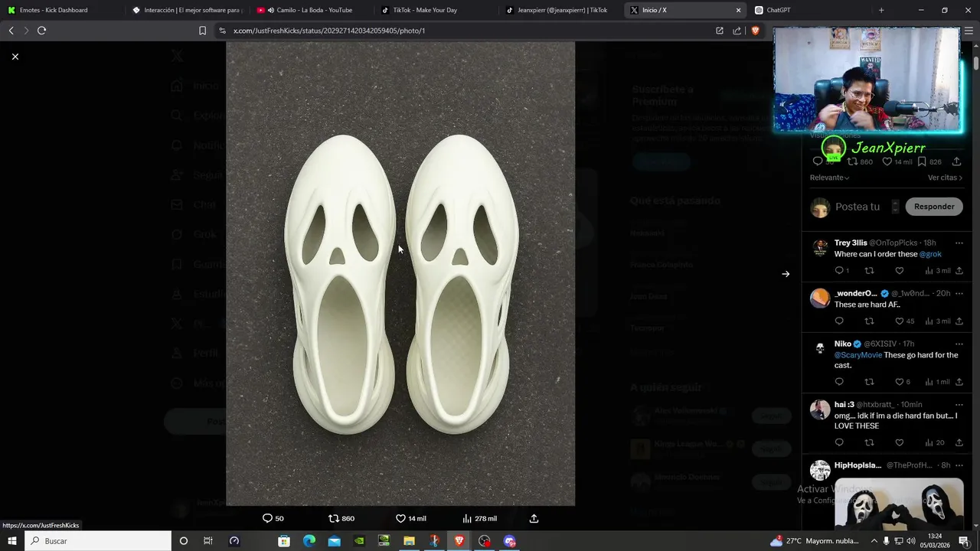Open the notification center icon
The image size is (980, 551).
[x=964, y=541]
